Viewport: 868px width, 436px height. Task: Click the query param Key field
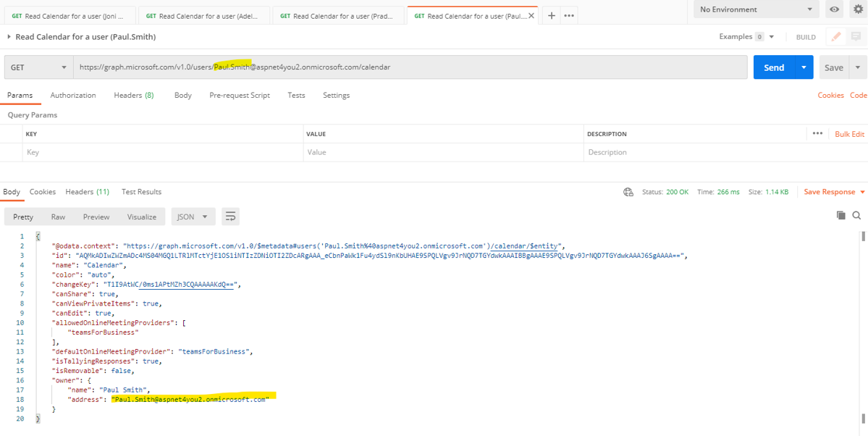tap(163, 152)
